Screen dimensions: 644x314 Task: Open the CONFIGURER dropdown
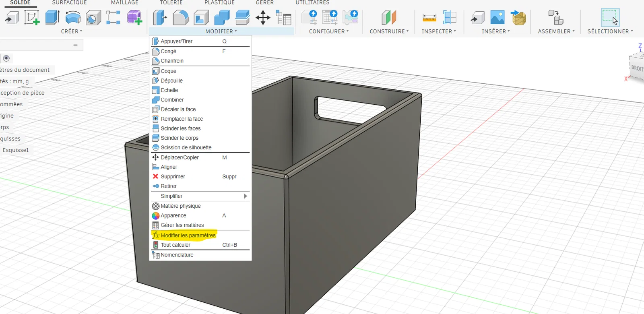(329, 31)
